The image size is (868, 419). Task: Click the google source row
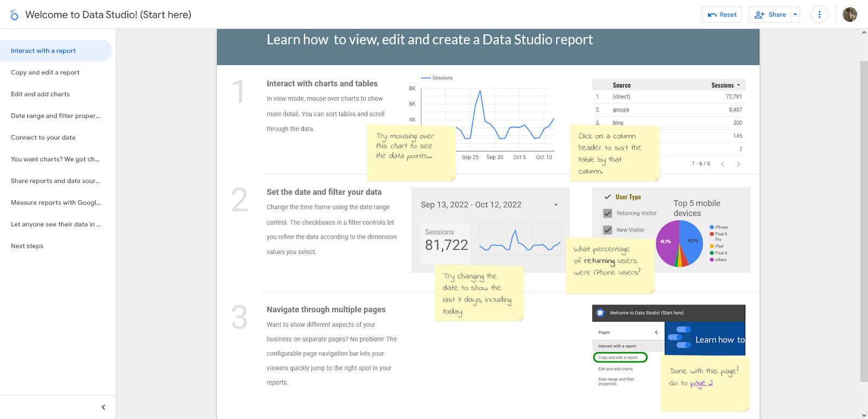669,110
